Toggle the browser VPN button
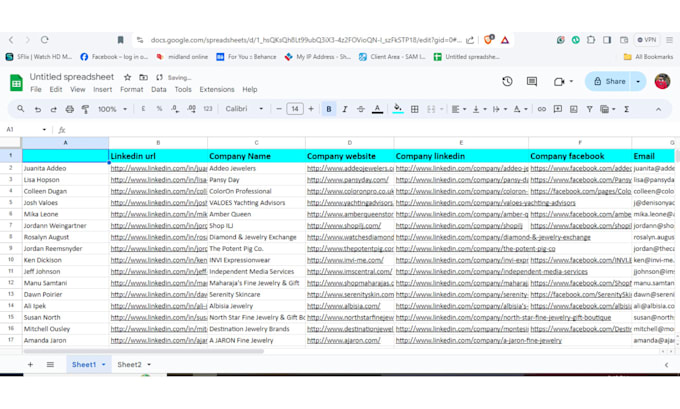 click(x=647, y=40)
